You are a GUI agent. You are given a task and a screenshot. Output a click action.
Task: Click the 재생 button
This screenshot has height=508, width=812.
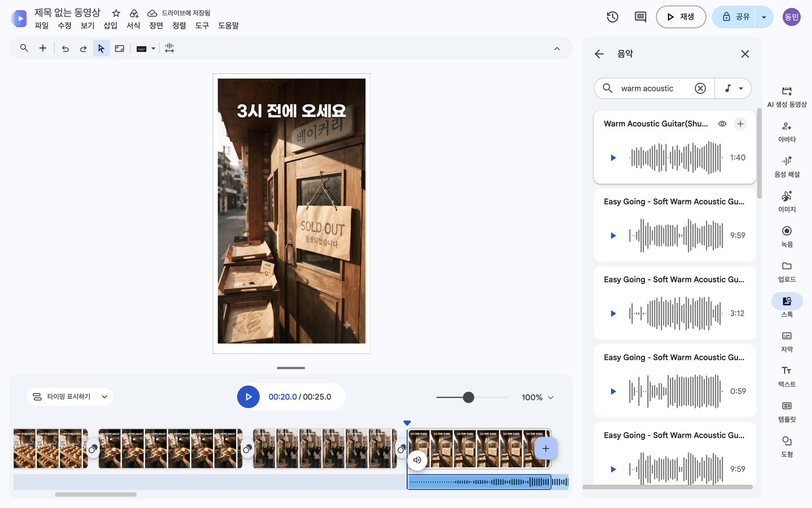[x=681, y=17]
